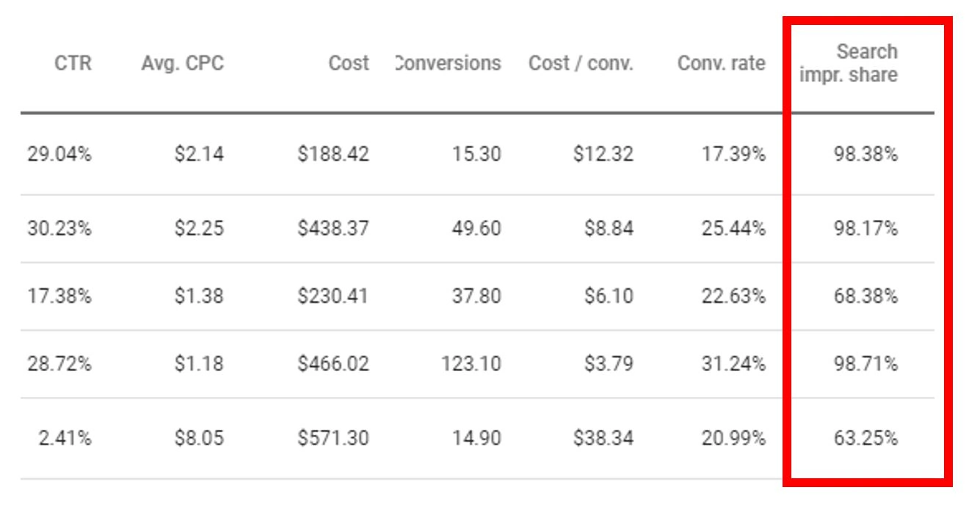This screenshot has width=980, height=523.
Task: Click the 68.38% impression share value
Action: (865, 296)
